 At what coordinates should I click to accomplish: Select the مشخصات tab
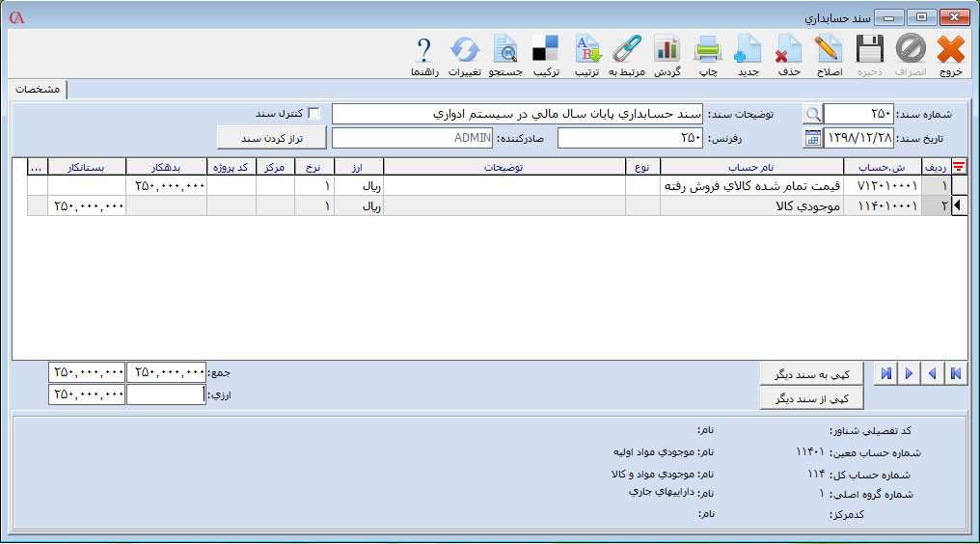pos(39,89)
